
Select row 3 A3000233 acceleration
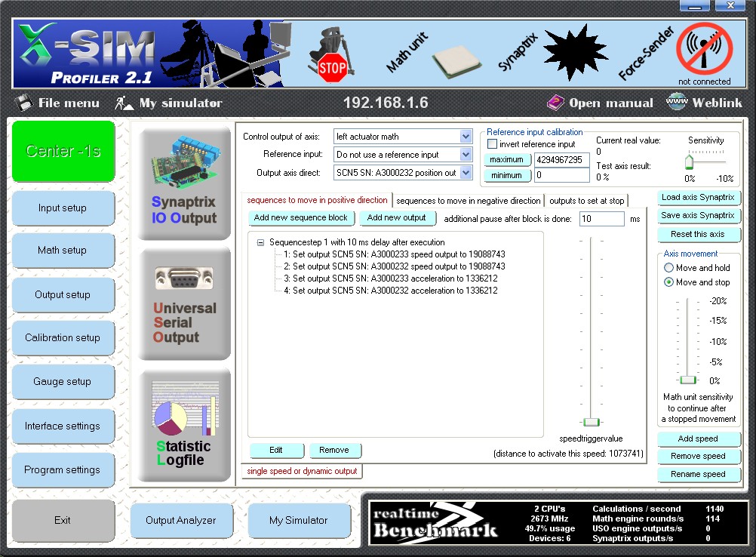[391, 278]
